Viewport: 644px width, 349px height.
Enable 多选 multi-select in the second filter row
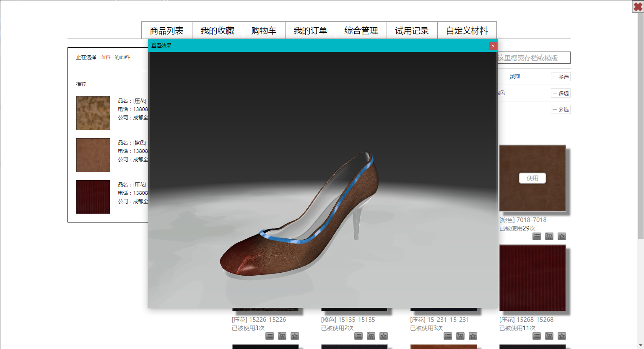tap(561, 93)
